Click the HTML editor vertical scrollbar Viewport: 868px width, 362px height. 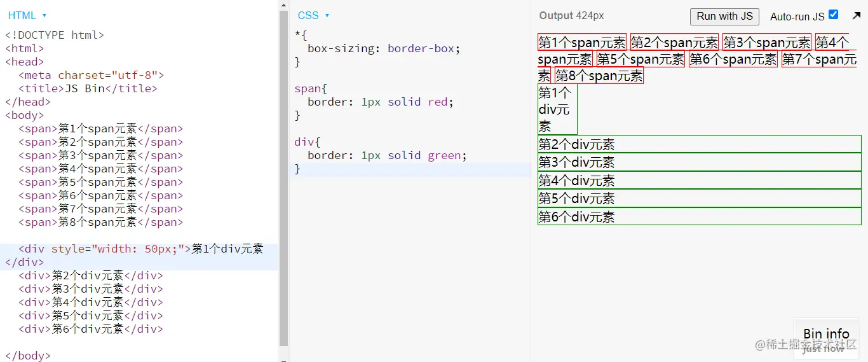(283, 178)
